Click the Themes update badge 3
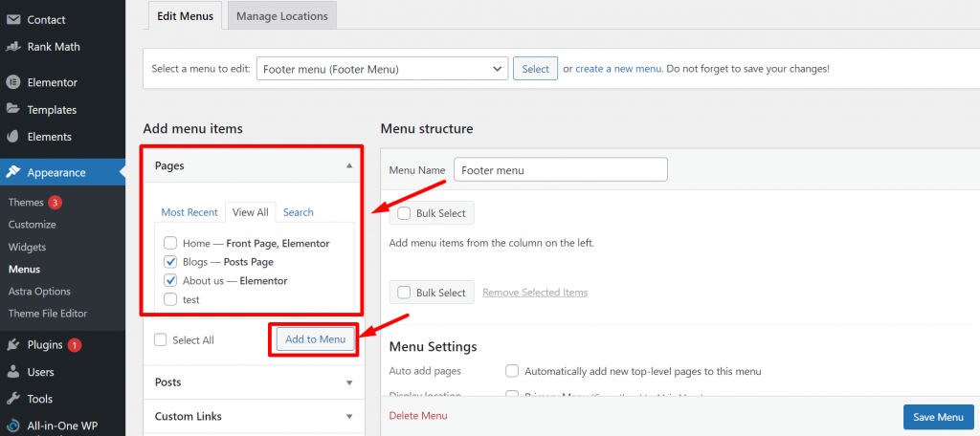 pyautogui.click(x=55, y=203)
